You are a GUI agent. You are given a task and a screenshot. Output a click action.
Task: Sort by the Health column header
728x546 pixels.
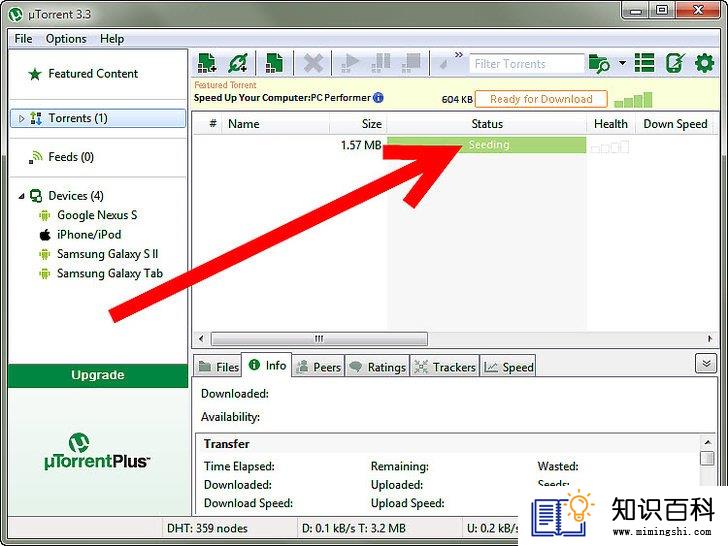point(611,124)
